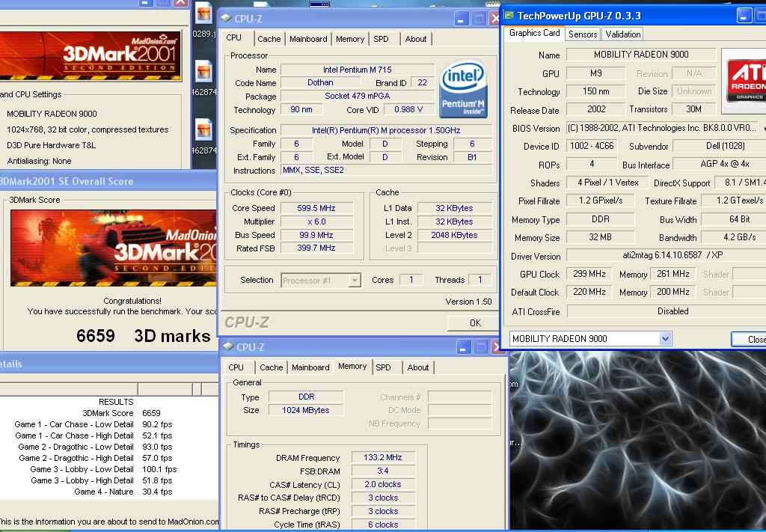Click the GPU-Z BIOS Version field
Viewport: 766px width, 532px height.
coord(662,128)
